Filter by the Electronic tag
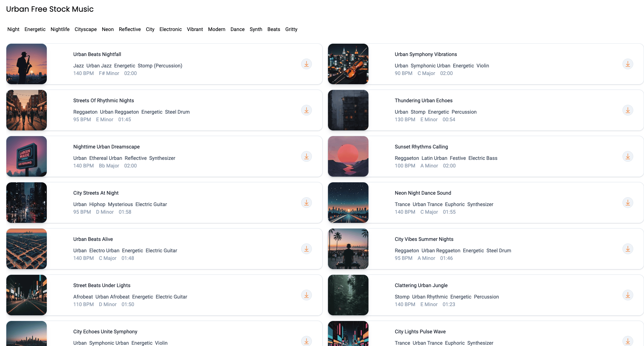The width and height of the screenshot is (644, 346). (x=170, y=29)
